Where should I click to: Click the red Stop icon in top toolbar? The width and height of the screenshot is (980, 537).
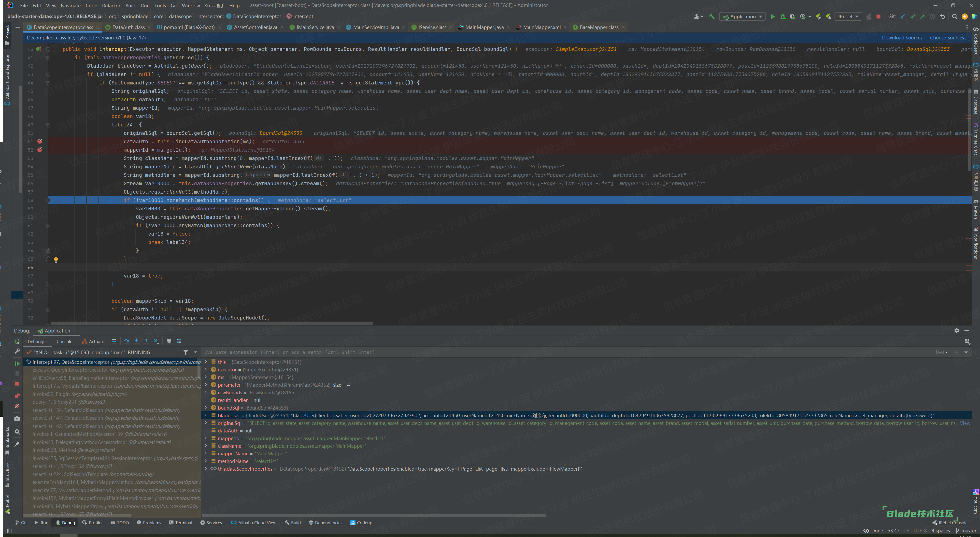878,16
